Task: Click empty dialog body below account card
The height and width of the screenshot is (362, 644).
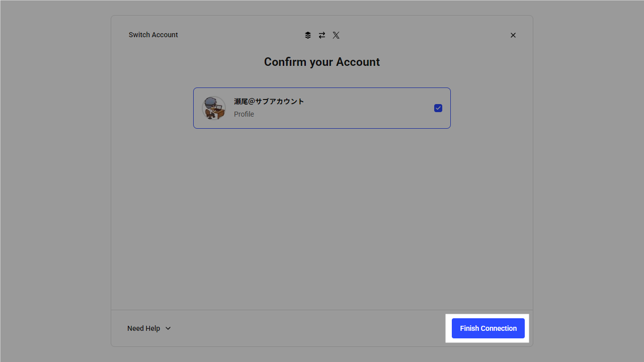Action: coord(322,216)
